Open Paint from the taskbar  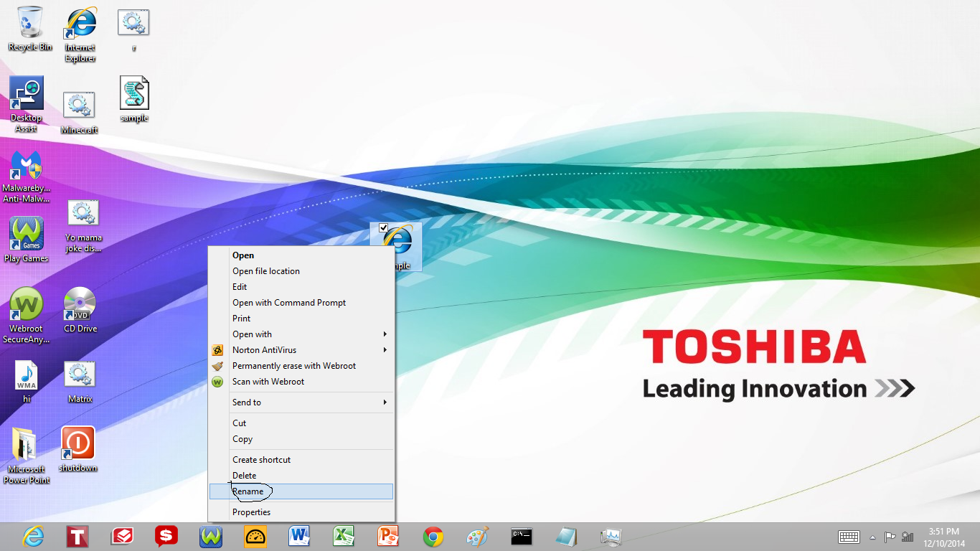477,537
